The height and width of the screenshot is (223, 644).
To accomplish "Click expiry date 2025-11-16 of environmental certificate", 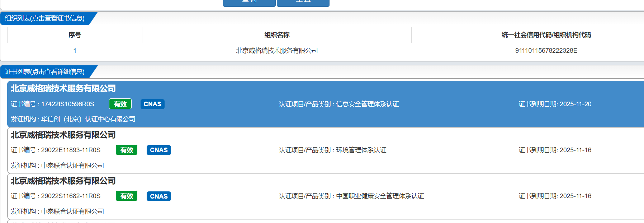I will [576, 150].
